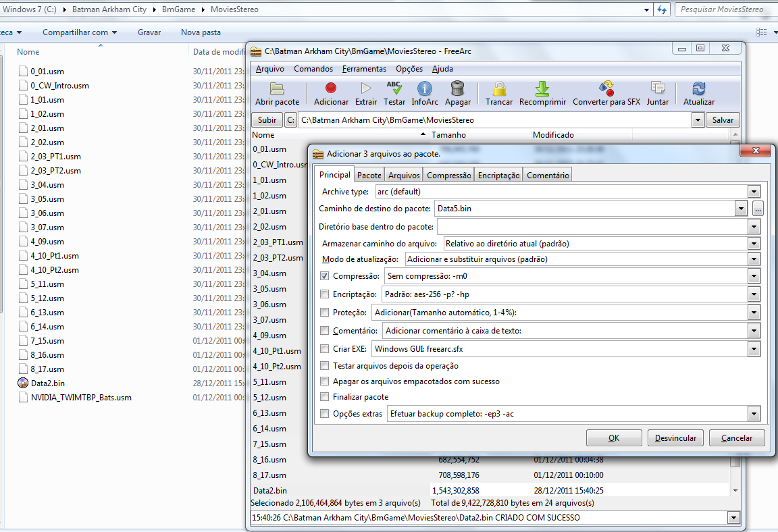
Task: Check the Finalizar pacote option
Action: pos(324,397)
